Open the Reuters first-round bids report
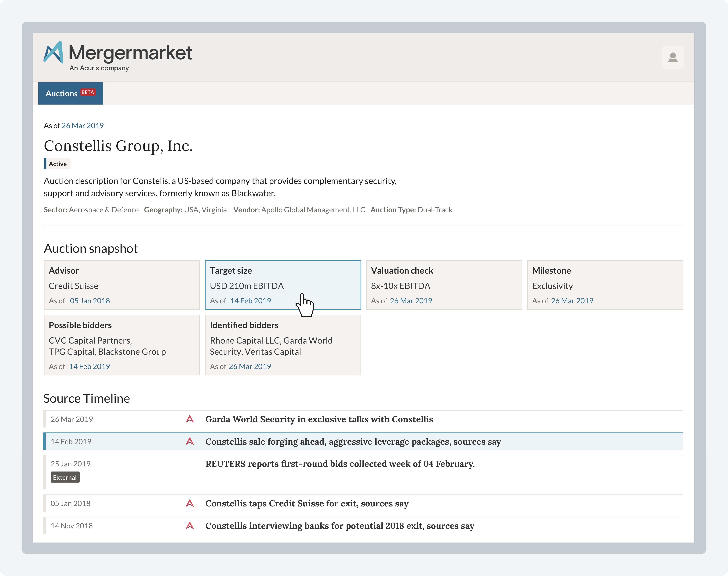The height and width of the screenshot is (576, 728). tap(340, 463)
